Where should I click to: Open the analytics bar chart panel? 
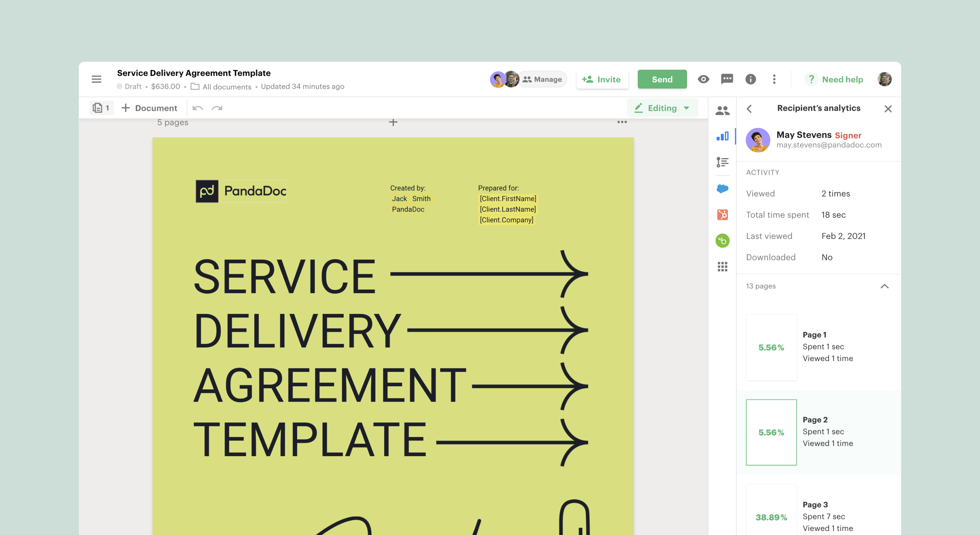tap(722, 136)
